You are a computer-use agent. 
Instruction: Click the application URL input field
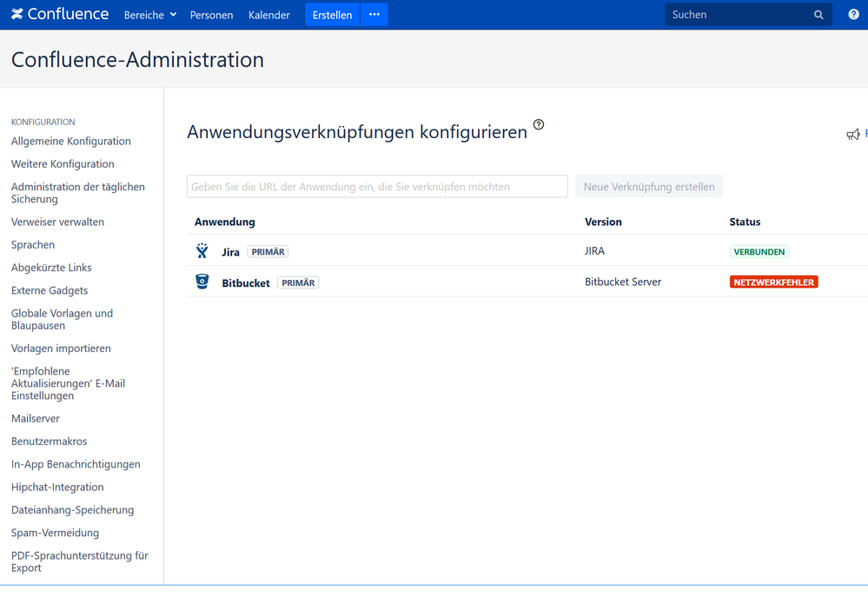(x=377, y=187)
